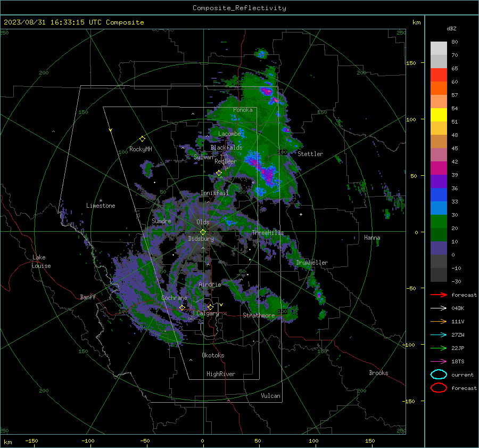Select the orange 60–57 dBZ swatch

point(439,88)
